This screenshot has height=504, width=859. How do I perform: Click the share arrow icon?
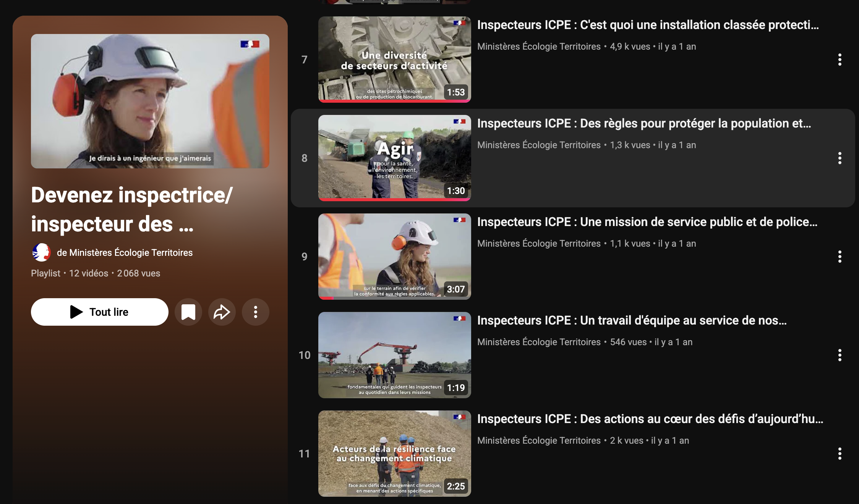(x=222, y=312)
